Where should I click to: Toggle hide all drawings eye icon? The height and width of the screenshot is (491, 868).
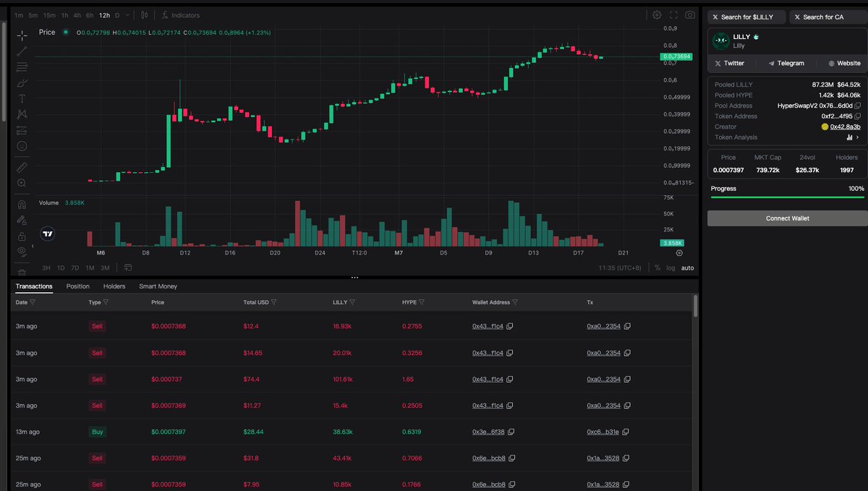click(x=22, y=252)
